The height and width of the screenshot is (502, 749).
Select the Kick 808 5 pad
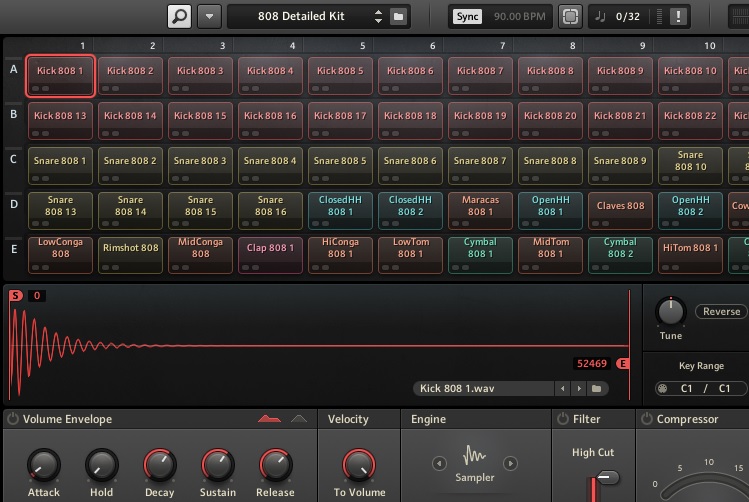340,76
